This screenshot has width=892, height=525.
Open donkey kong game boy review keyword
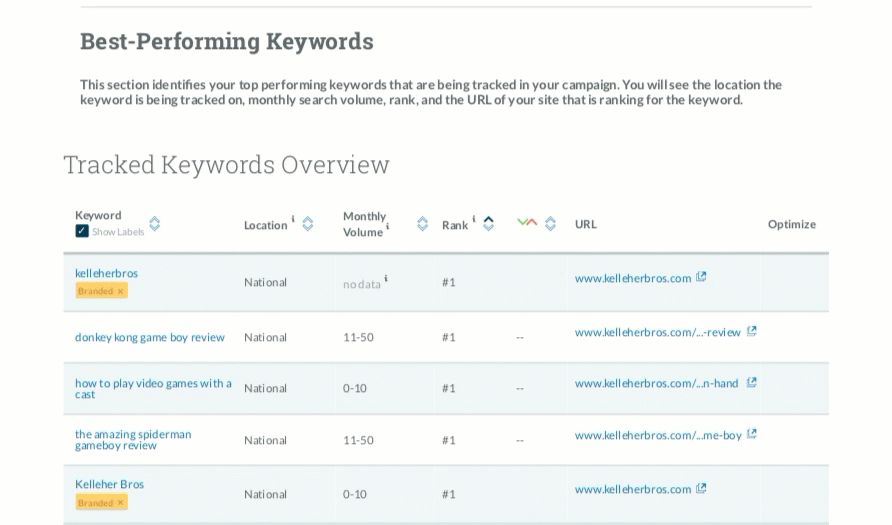tap(150, 337)
